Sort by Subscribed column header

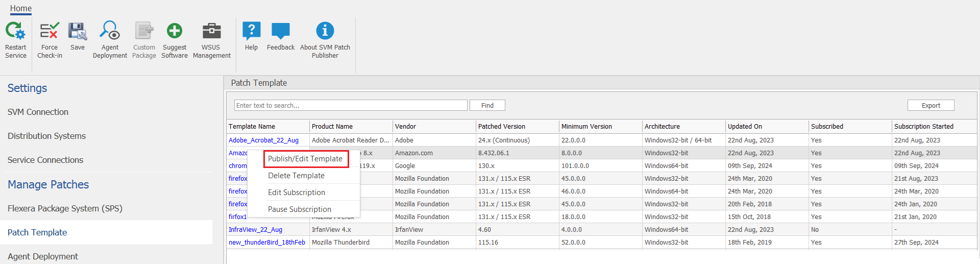[850, 126]
